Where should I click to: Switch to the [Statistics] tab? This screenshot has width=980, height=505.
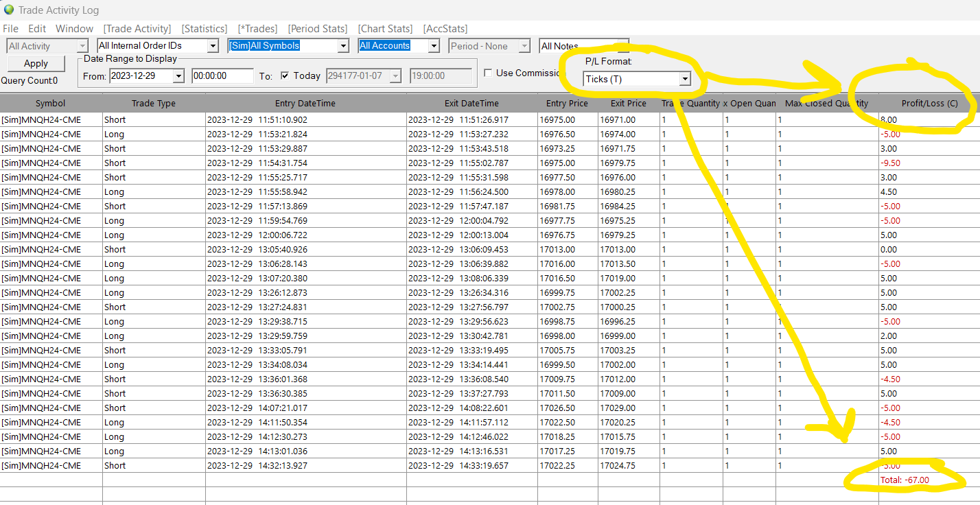pyautogui.click(x=204, y=28)
